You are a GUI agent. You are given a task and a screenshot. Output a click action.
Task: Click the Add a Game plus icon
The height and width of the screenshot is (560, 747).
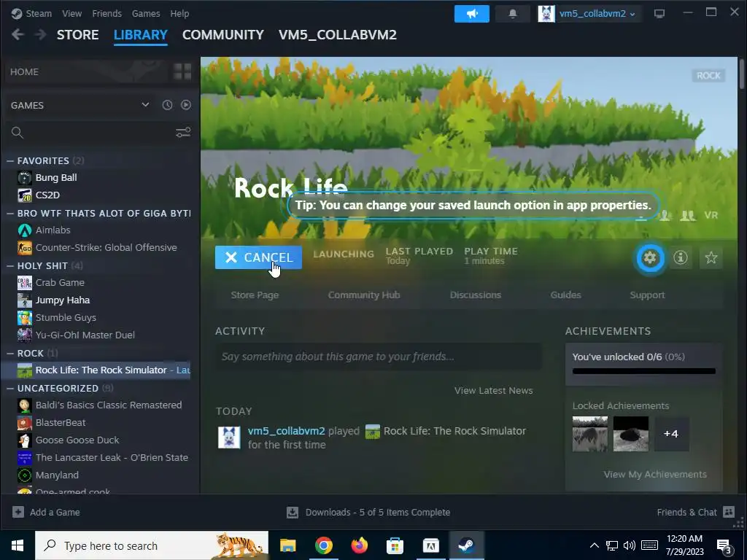point(18,512)
